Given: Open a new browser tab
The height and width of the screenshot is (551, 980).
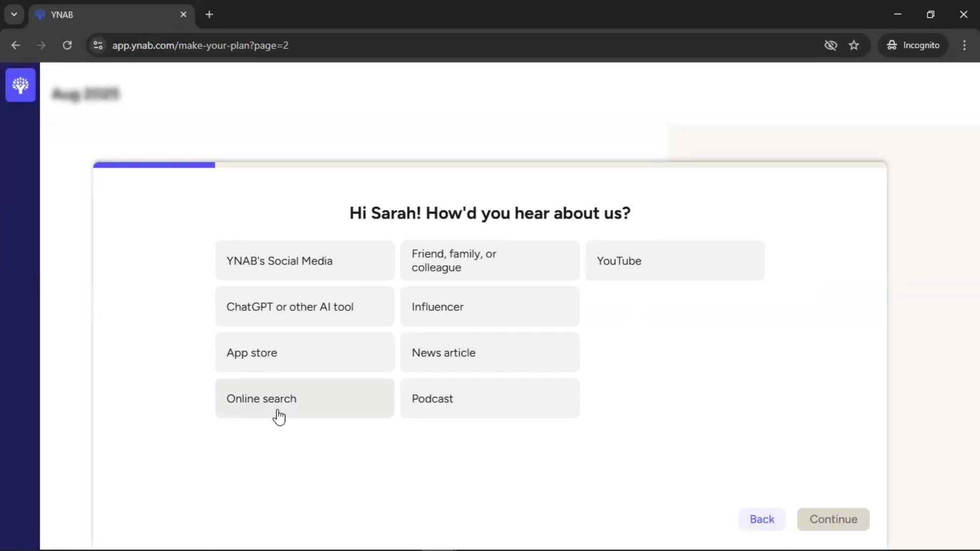Looking at the screenshot, I should [209, 14].
